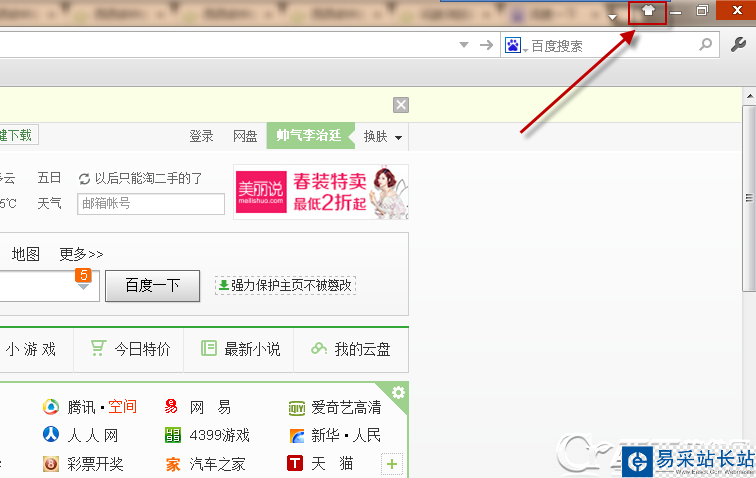Focus the 百度搜索 search box
Viewport: 756px width, 478px height.
pyautogui.click(x=612, y=45)
